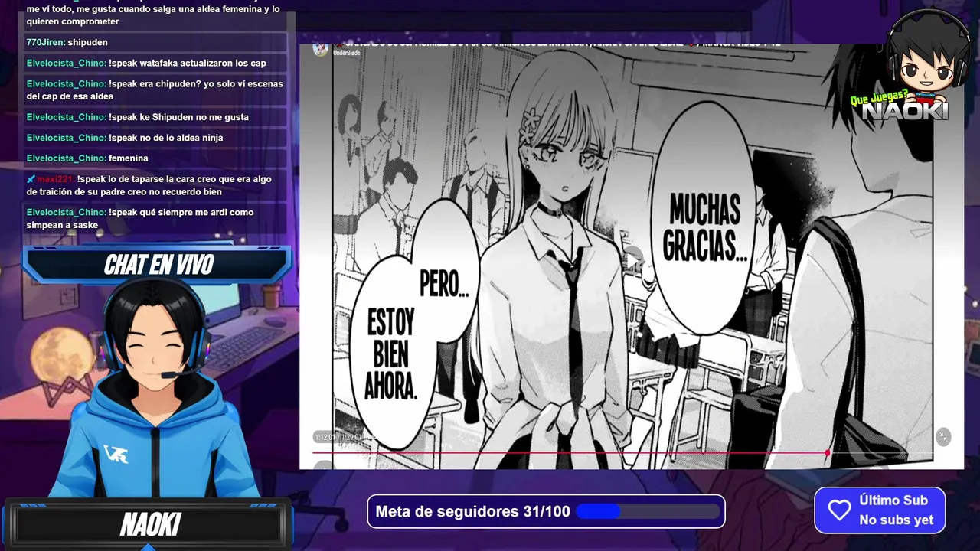The image size is (980, 551).
Task: Click the UnderBlade channel avatar in video
Action: point(321,50)
